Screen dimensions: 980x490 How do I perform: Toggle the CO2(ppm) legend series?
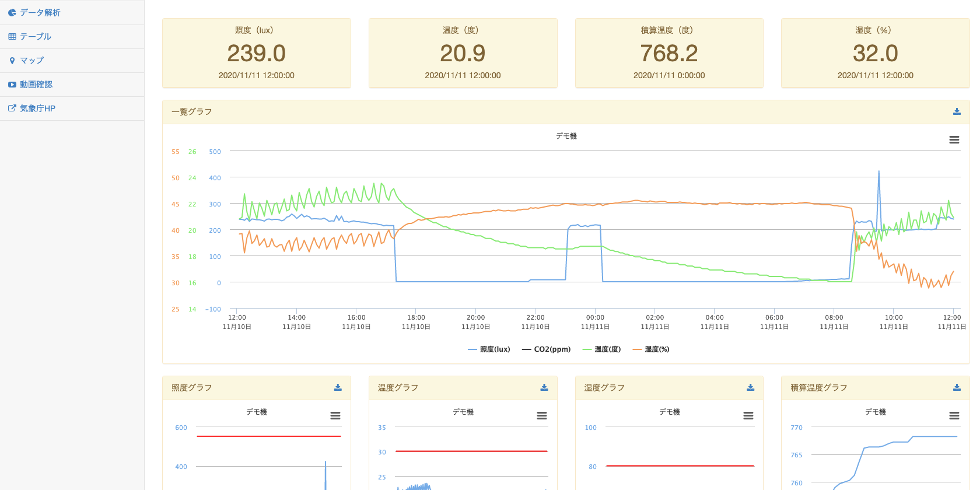[x=547, y=349]
